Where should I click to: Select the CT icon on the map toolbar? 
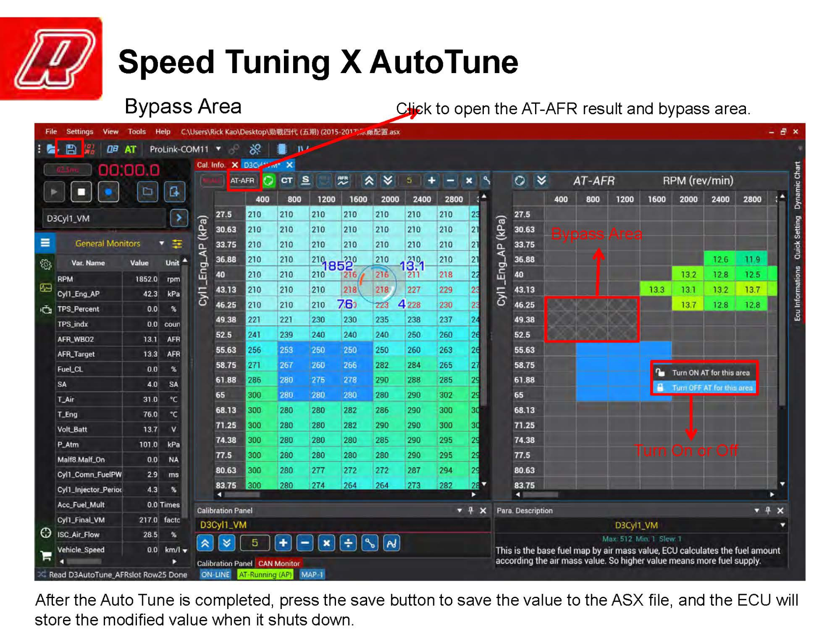pyautogui.click(x=287, y=181)
